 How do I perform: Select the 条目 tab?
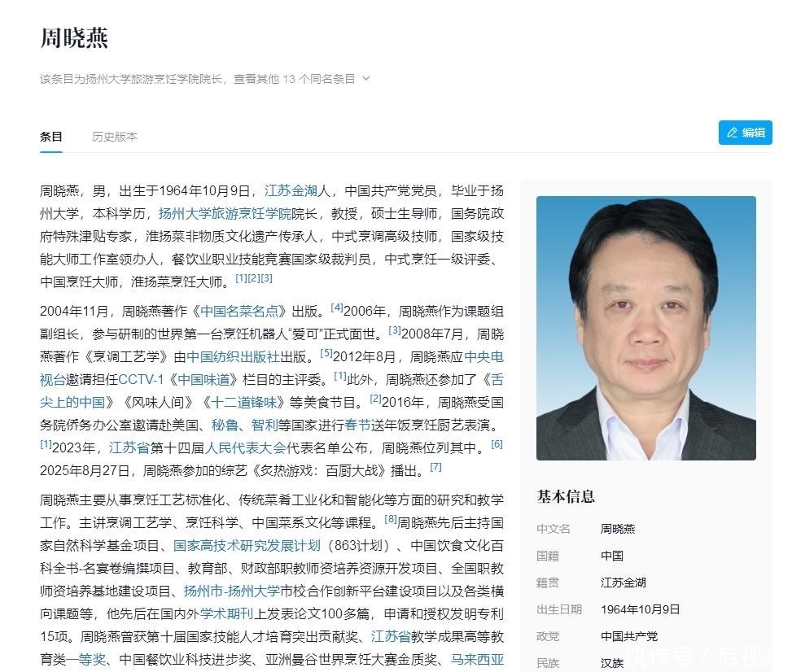click(51, 137)
